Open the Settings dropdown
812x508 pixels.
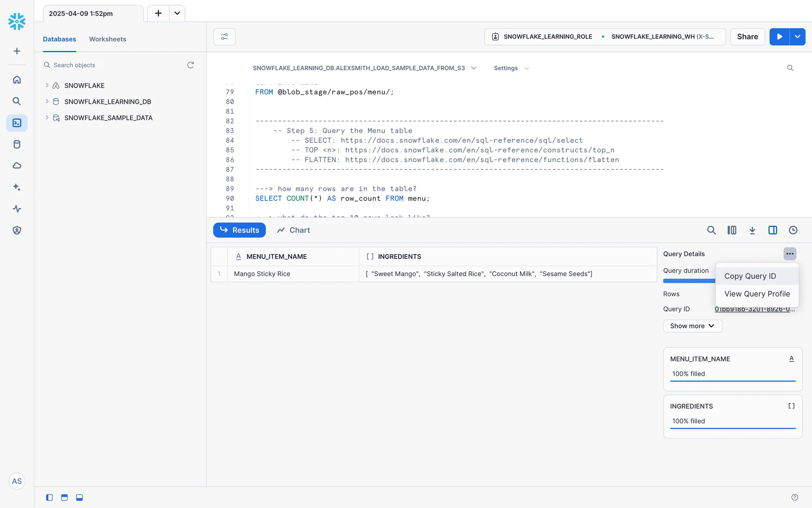coord(511,68)
